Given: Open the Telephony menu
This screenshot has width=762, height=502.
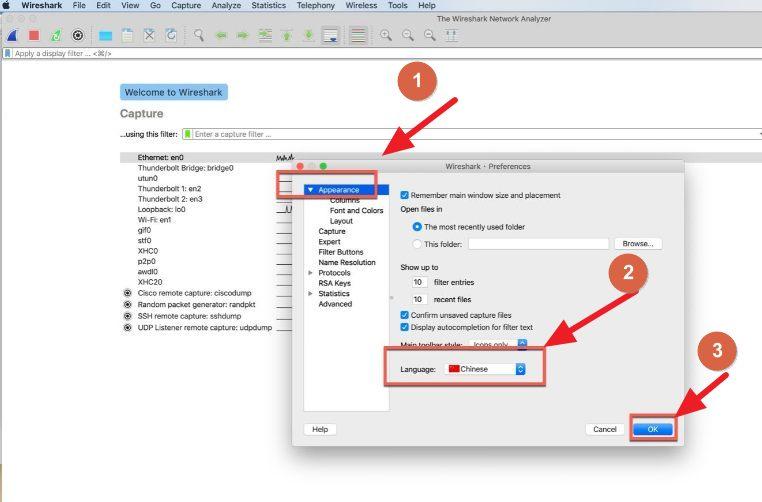Looking at the screenshot, I should coord(316,6).
